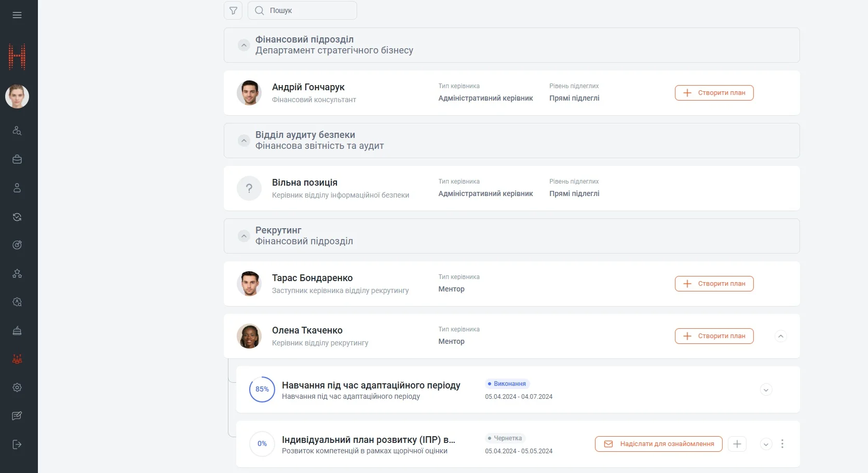Click the 85% progress circle
The width and height of the screenshot is (868, 473).
[262, 389]
